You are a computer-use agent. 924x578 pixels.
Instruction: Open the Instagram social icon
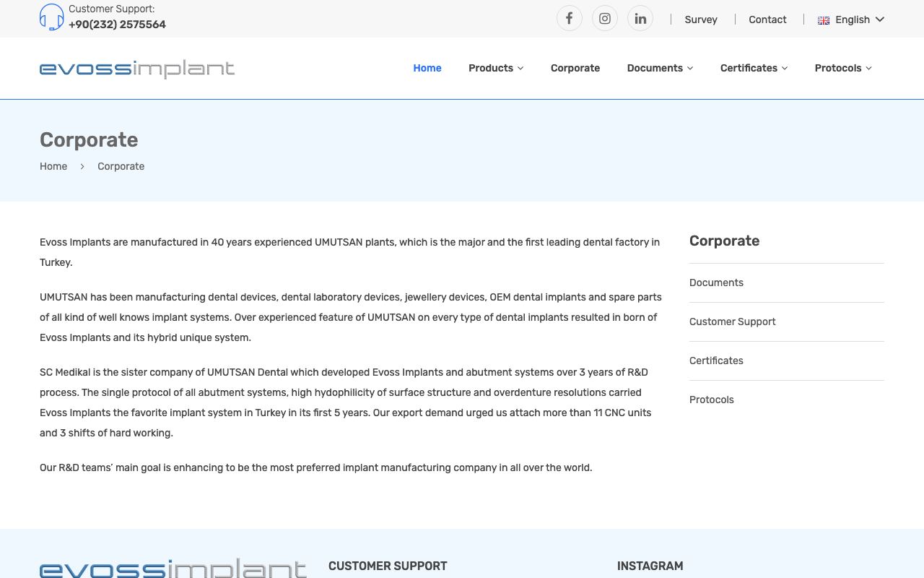[x=605, y=18]
